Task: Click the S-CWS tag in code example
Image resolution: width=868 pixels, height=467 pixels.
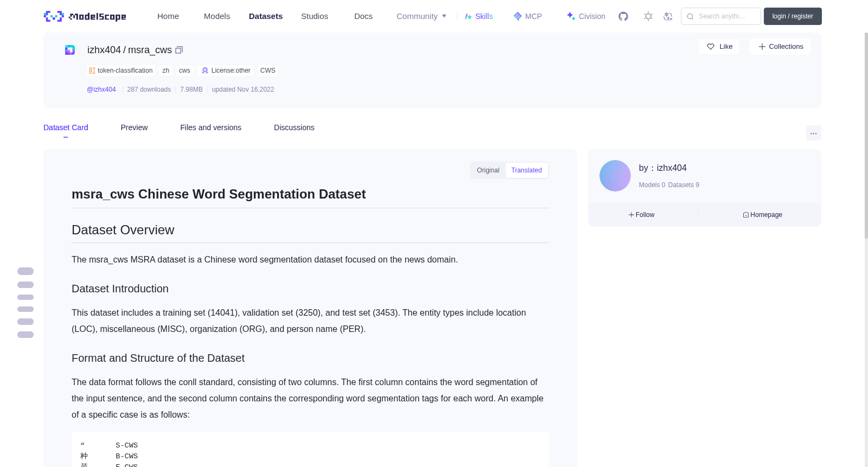Action: pyautogui.click(x=127, y=445)
